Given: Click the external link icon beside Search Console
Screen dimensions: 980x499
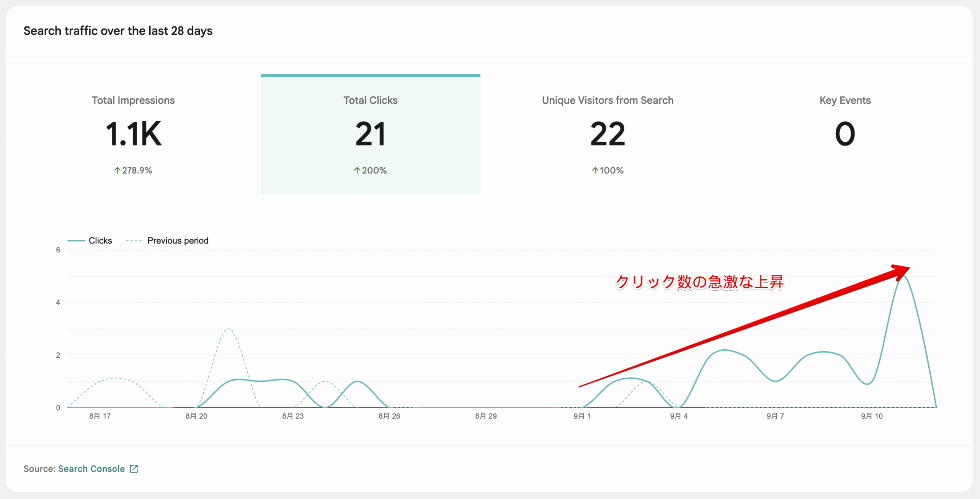Looking at the screenshot, I should pyautogui.click(x=134, y=469).
